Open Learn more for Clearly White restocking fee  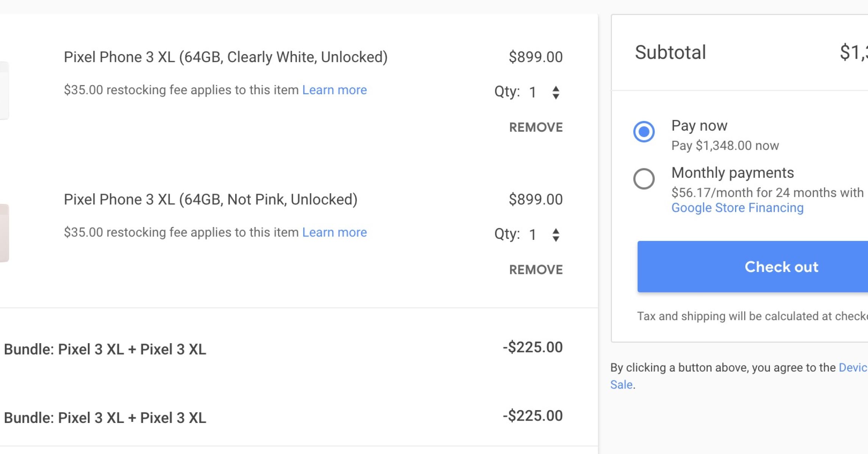(x=334, y=90)
